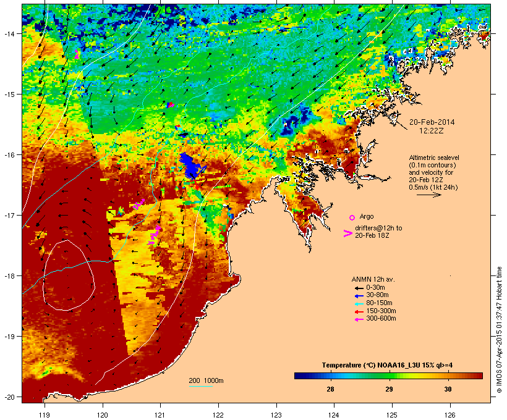The width and height of the screenshot is (507, 420).
Task: Click the longitude axis label 120
Action: (x=103, y=415)
